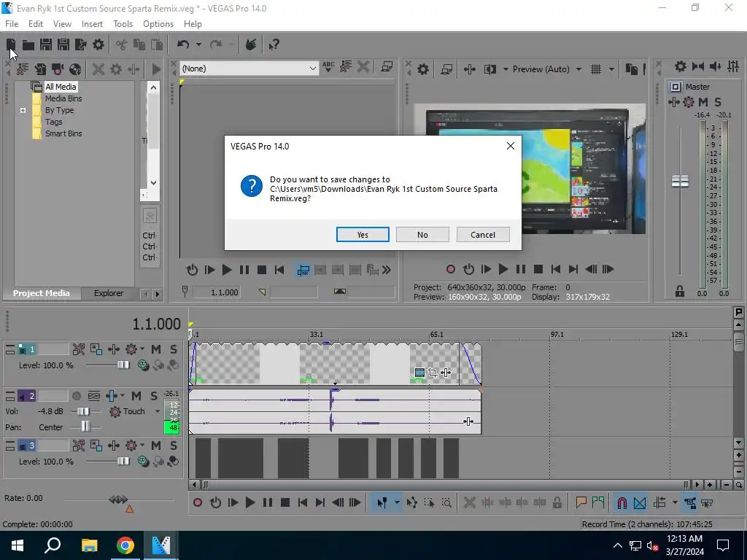The width and height of the screenshot is (747, 560).
Task: Click Insert Marker icon in timeline toolbar
Action: click(581, 502)
